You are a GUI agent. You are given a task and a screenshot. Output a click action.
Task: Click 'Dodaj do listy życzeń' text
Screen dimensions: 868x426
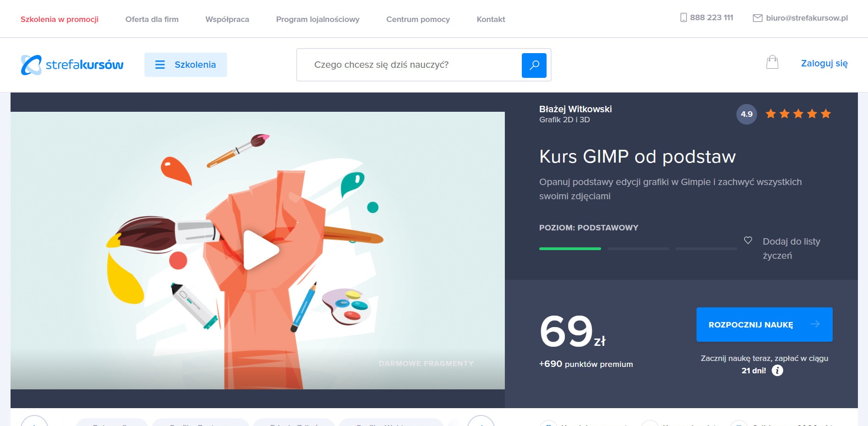(791, 248)
